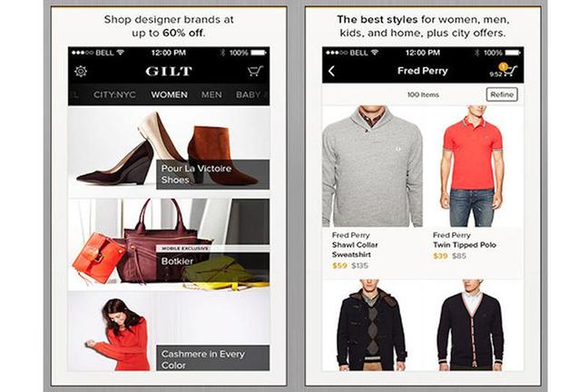The width and height of the screenshot is (588, 392).
Task: Open the Botkier mobile exclusive sale
Action: pyautogui.click(x=169, y=244)
